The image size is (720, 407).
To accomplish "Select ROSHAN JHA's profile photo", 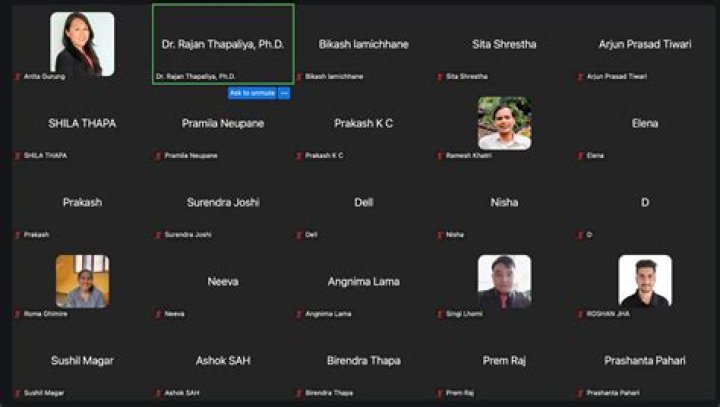I will [x=645, y=281].
